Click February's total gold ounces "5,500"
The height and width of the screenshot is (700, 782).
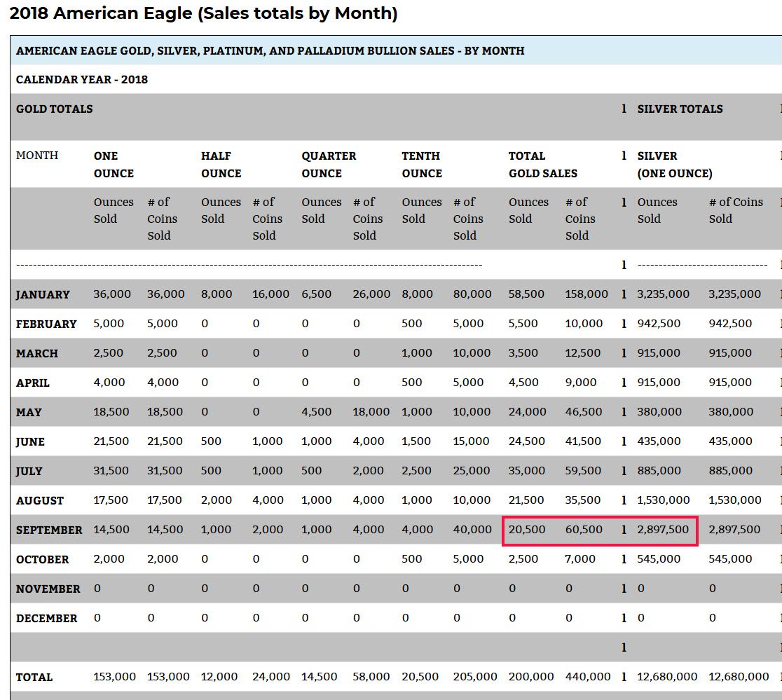pyautogui.click(x=523, y=324)
